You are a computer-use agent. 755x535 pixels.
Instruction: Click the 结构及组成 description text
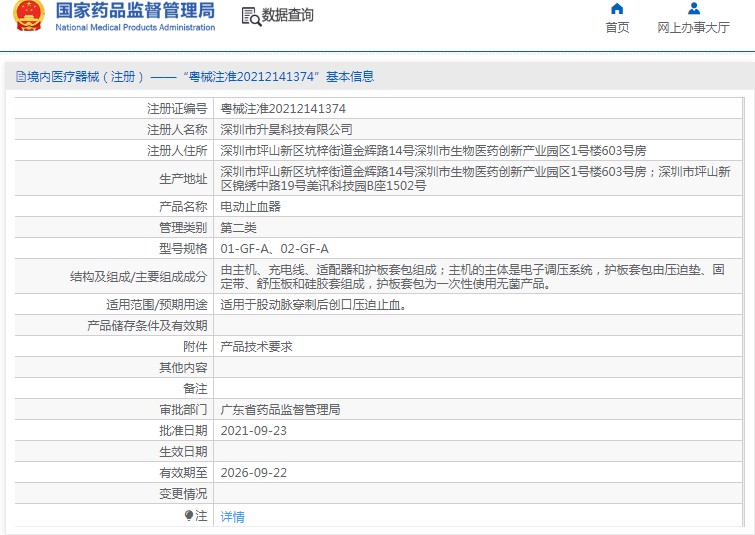click(472, 276)
